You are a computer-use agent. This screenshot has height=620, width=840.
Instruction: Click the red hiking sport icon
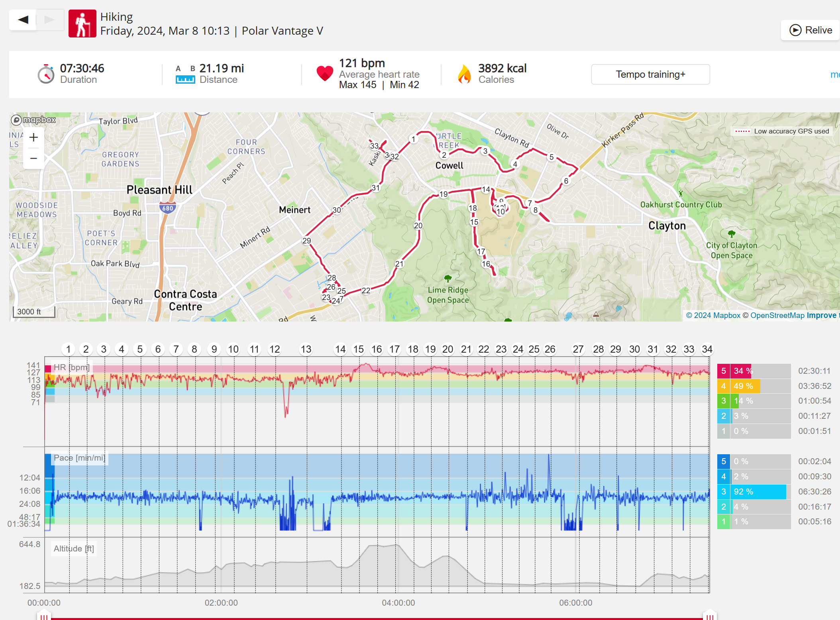pos(82,24)
